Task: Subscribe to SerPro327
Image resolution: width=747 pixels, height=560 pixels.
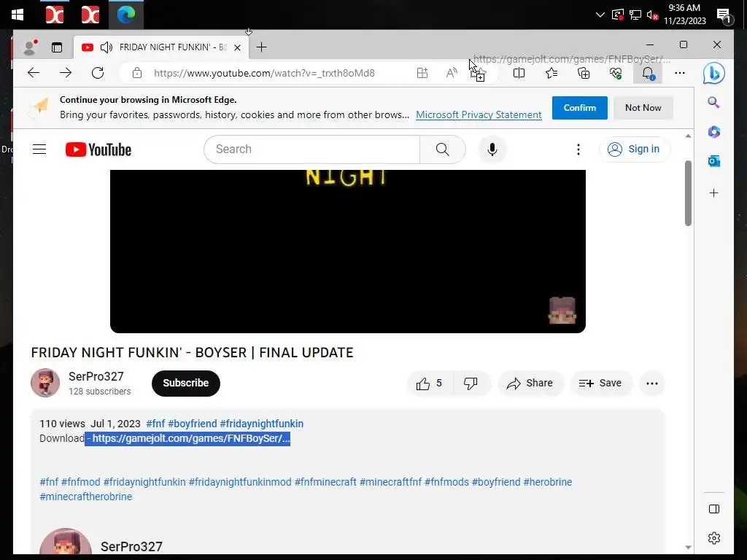Action: [x=186, y=383]
